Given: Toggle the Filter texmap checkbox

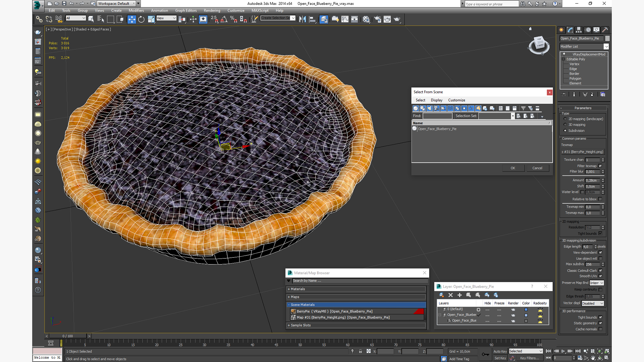Looking at the screenshot, I should 600,166.
